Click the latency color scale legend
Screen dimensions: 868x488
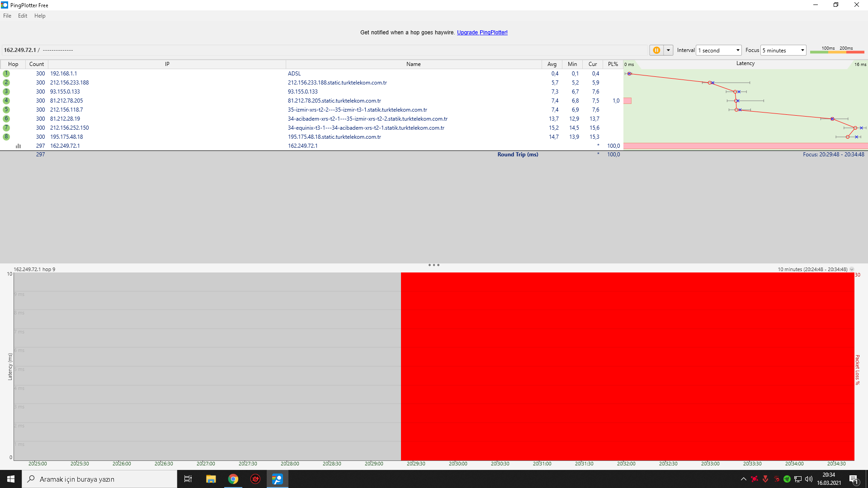837,50
